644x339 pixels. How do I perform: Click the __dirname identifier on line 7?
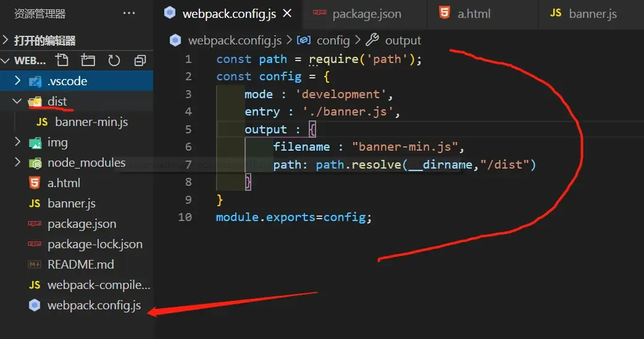(440, 165)
